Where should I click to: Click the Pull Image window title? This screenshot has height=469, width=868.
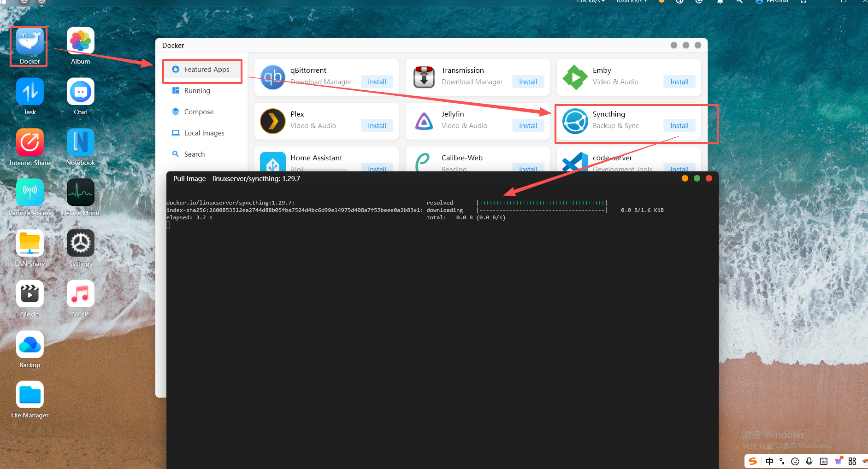(x=236, y=179)
